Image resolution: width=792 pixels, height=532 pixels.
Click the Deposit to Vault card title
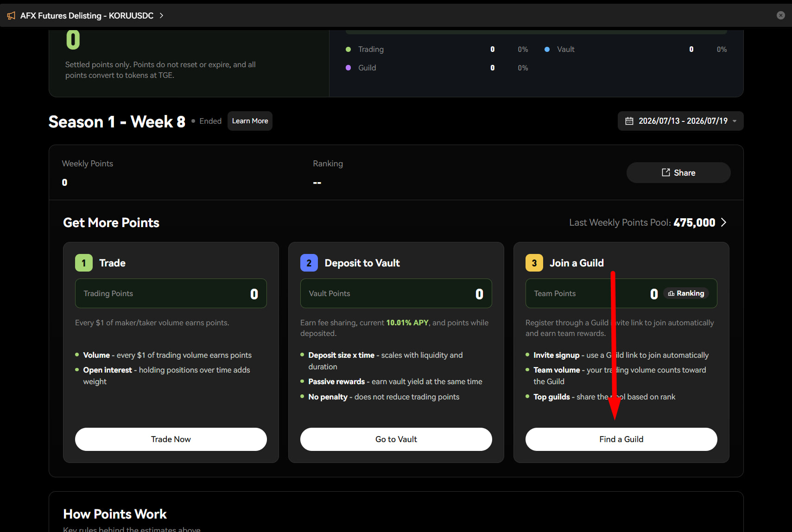[362, 263]
